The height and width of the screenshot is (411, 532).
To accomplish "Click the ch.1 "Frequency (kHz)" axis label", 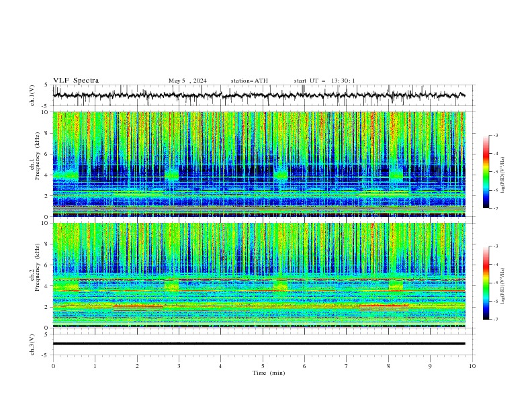I will (x=37, y=156).
